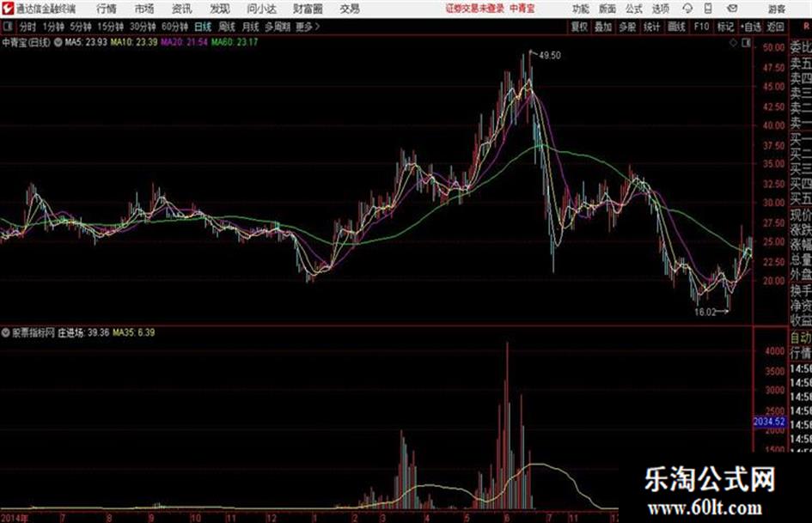Expand the 更多 more periods list
Screen dimensions: 812x523
coord(308,27)
